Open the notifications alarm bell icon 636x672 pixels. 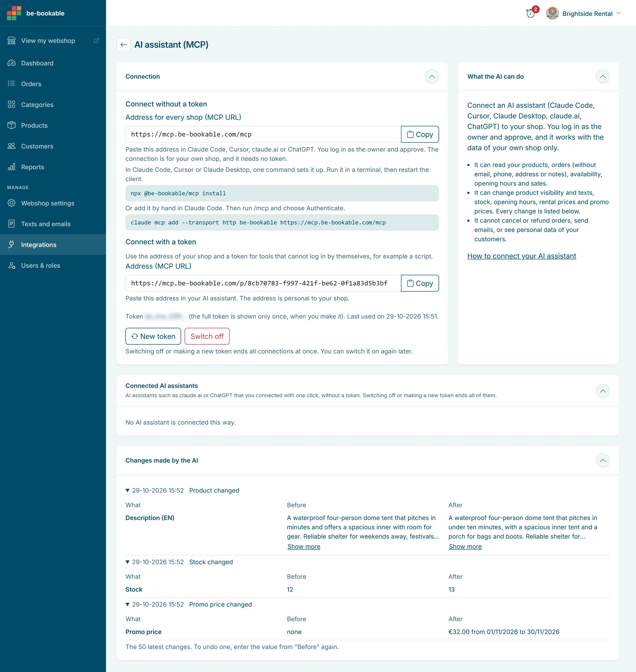[531, 14]
